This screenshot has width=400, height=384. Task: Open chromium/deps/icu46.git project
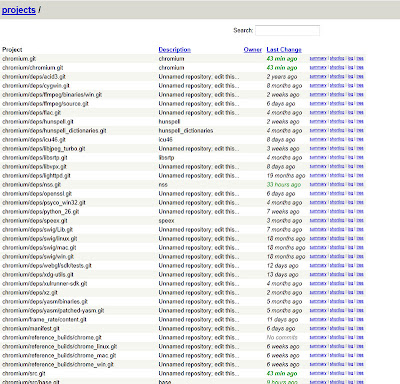point(34,140)
